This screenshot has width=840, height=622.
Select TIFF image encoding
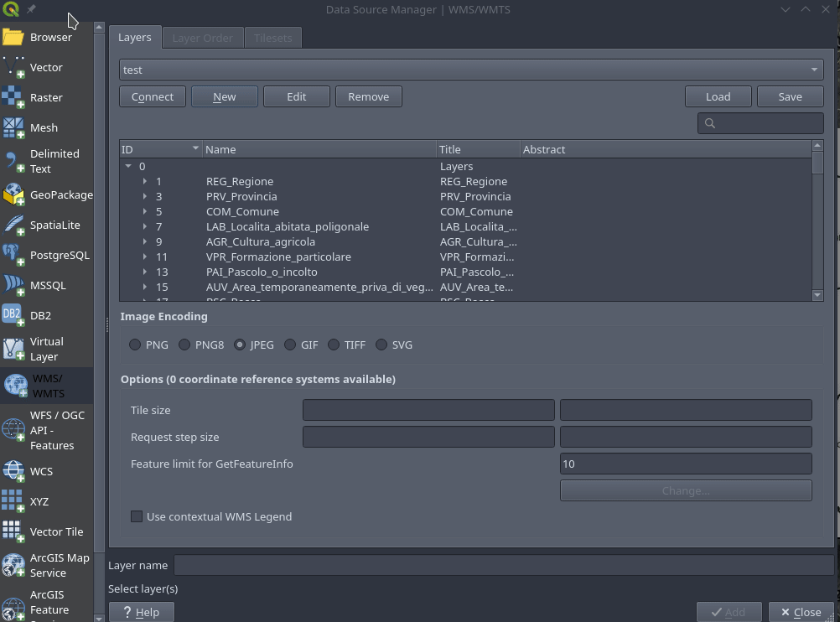[x=334, y=345]
